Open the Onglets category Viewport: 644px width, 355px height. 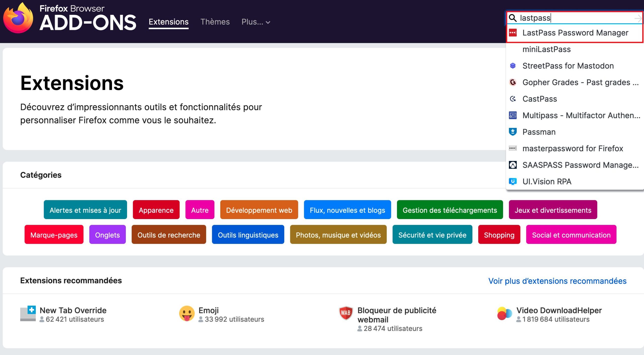107,235
